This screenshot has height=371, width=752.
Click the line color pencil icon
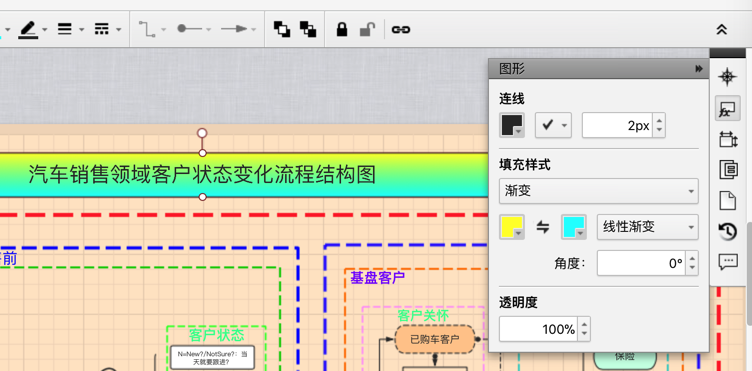[x=28, y=30]
